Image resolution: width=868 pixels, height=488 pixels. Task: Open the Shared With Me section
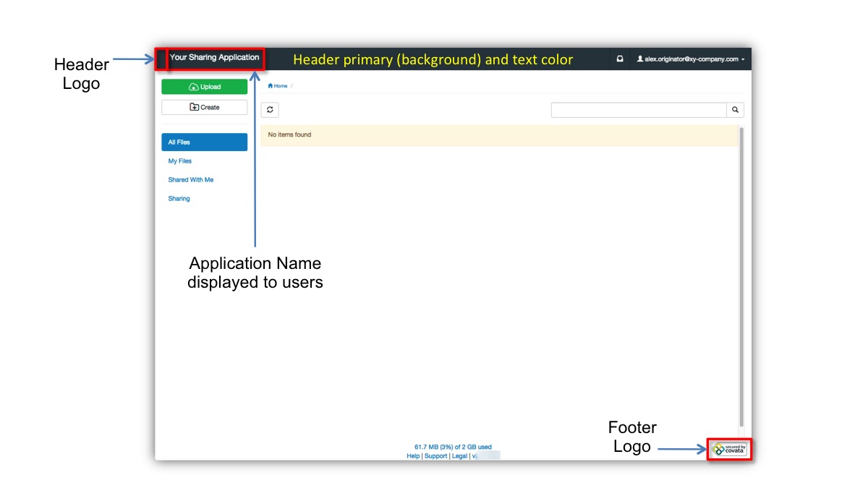coord(190,179)
